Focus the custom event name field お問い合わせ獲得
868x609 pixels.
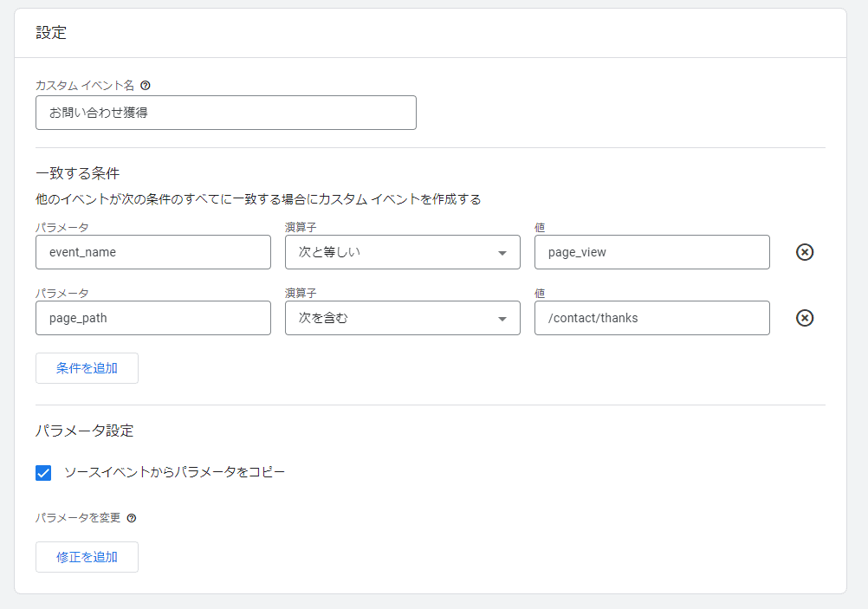click(226, 113)
